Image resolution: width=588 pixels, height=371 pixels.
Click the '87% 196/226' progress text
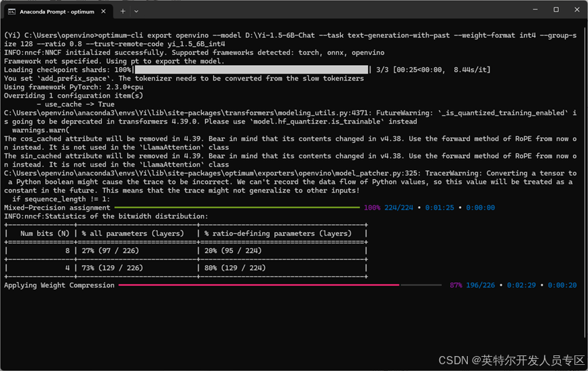point(472,285)
